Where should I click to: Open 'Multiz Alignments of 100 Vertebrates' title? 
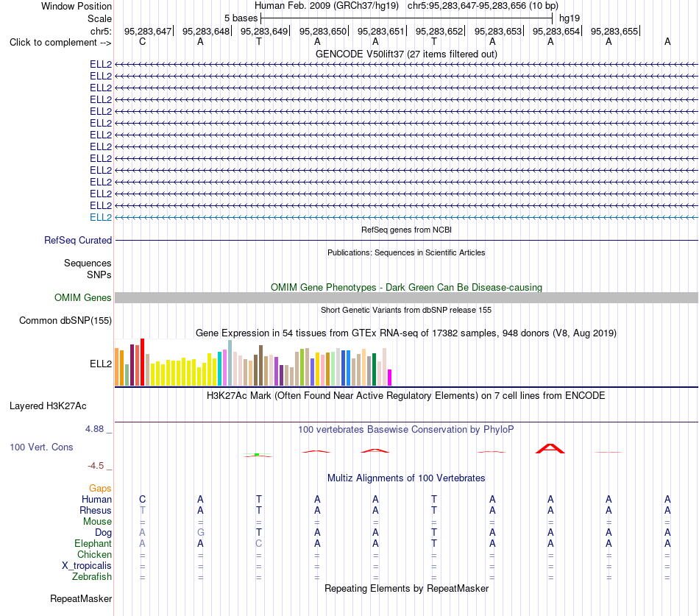pos(406,478)
